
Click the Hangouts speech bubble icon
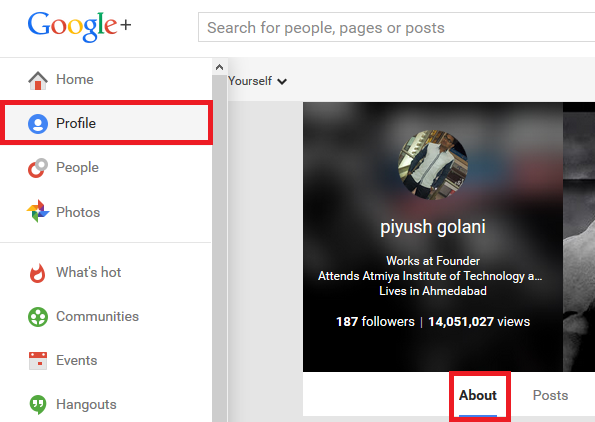(38, 405)
